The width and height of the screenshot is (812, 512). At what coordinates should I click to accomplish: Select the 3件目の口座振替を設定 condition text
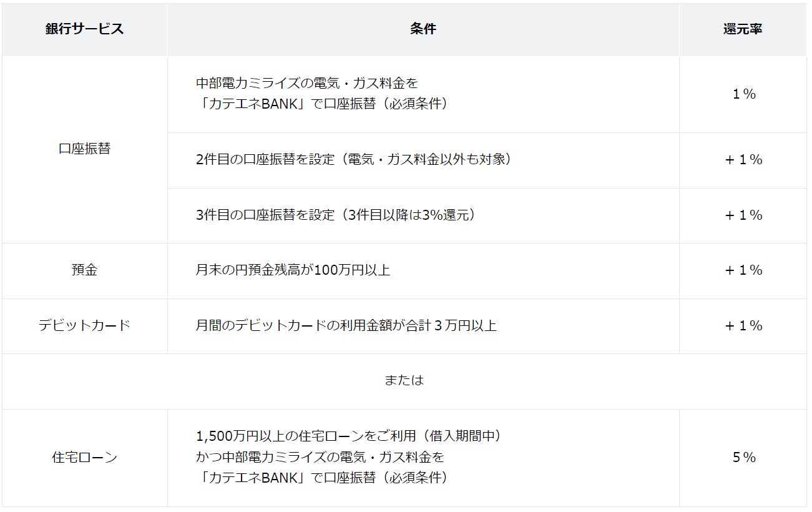[x=336, y=215]
